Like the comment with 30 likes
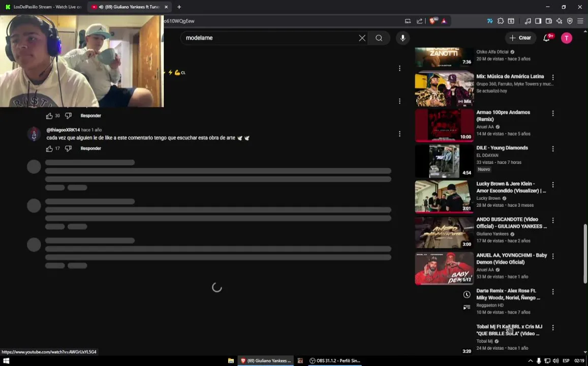Viewport: 588px width, 366px height. (x=49, y=116)
